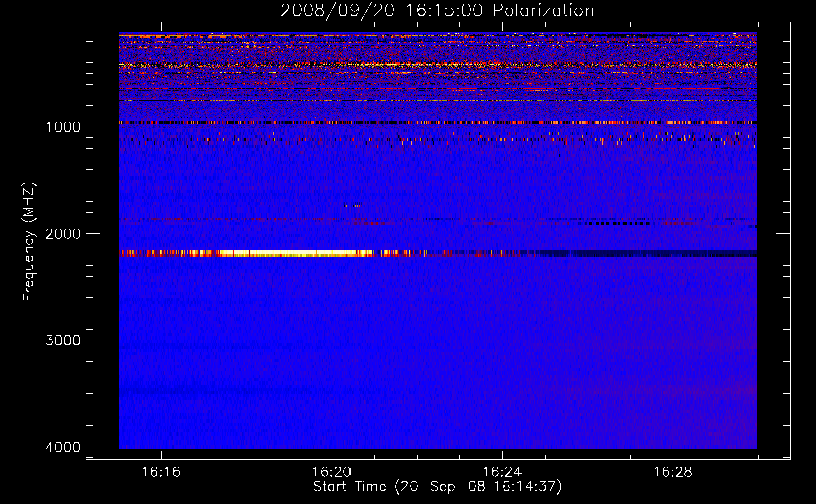
Task: Click the faint red line just below 1900 MHz
Action: point(252,220)
